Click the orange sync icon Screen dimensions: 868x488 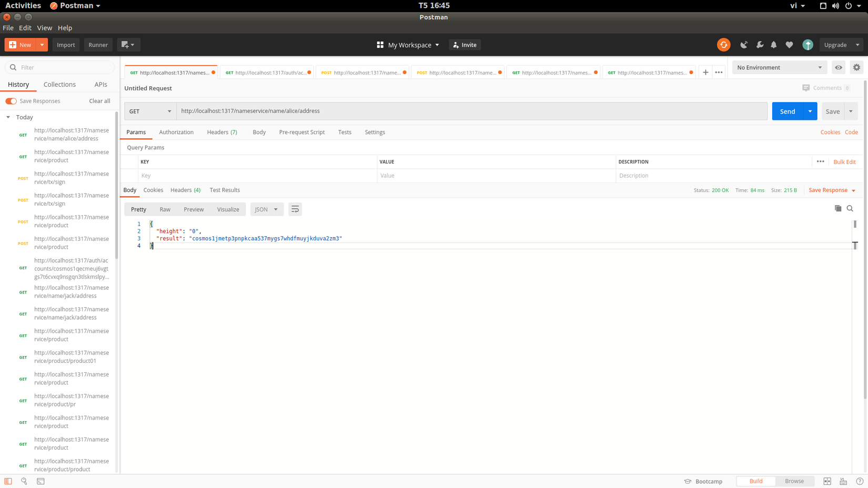[x=723, y=45]
